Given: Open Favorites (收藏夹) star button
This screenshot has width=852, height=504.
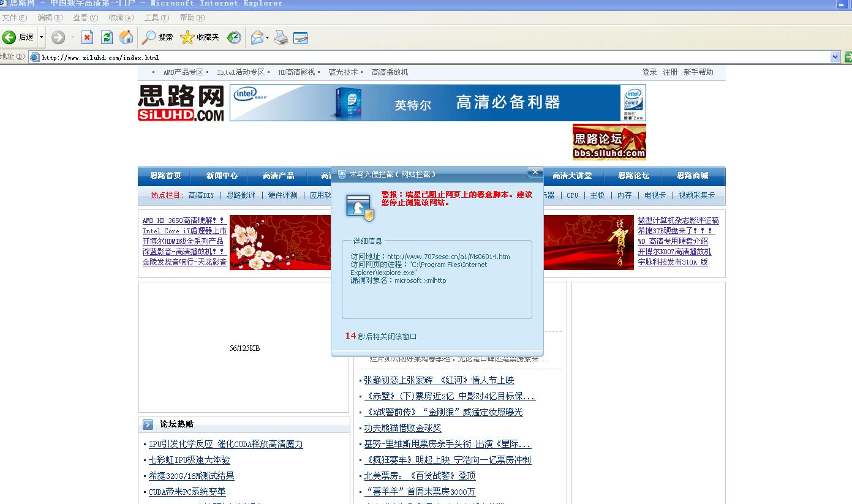Looking at the screenshot, I should [x=200, y=37].
